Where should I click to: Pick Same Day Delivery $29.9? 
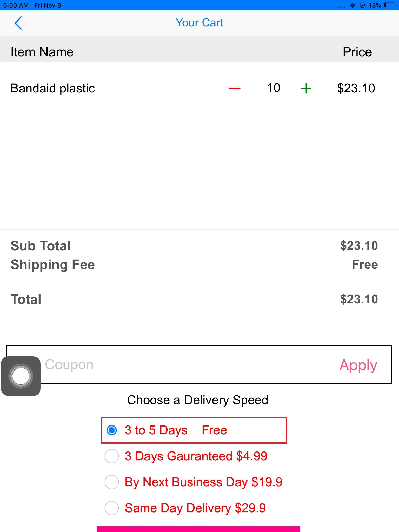pos(112,508)
